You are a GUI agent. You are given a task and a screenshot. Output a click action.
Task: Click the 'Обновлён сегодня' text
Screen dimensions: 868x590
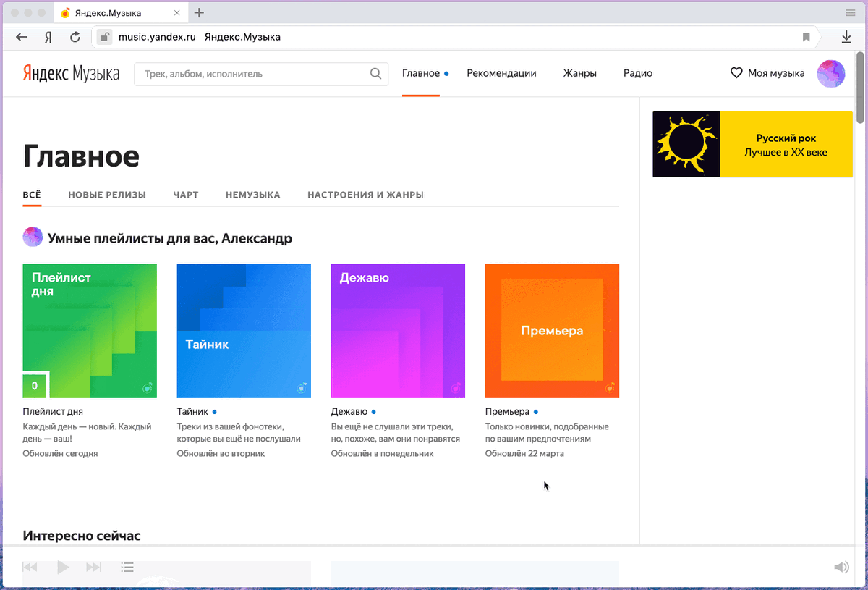(60, 453)
